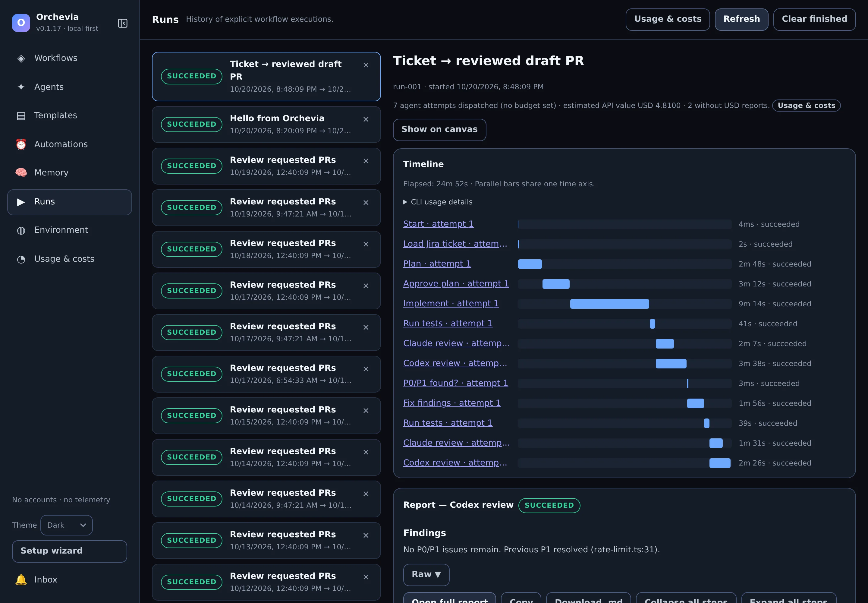Open Fix findings · attempt 1 step

(x=452, y=403)
